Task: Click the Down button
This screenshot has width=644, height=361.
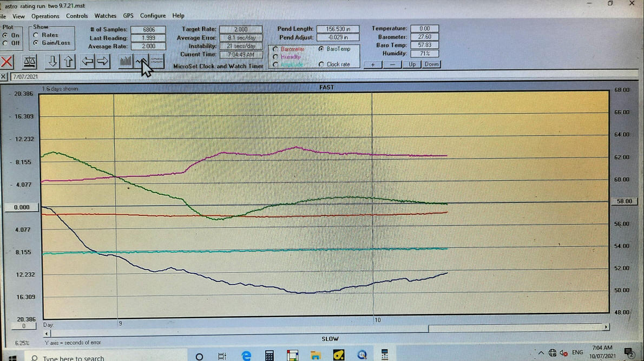Action: [x=431, y=64]
